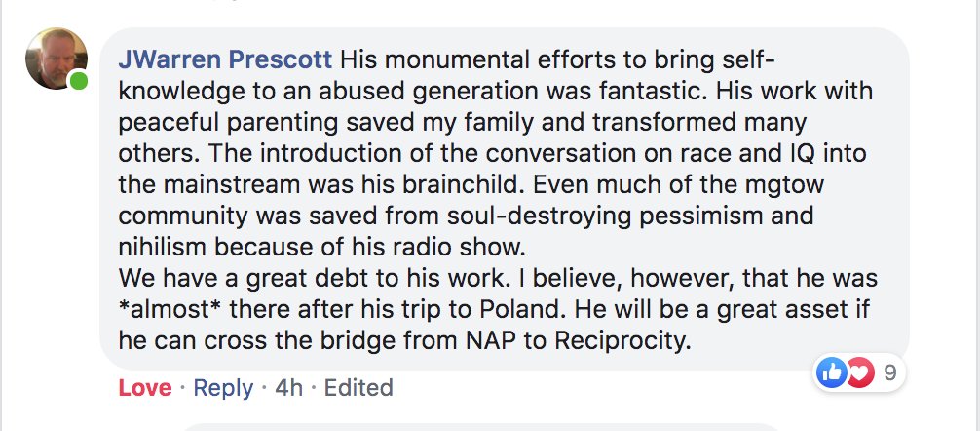Reply to JWarren Prescott's comment

coord(223,387)
